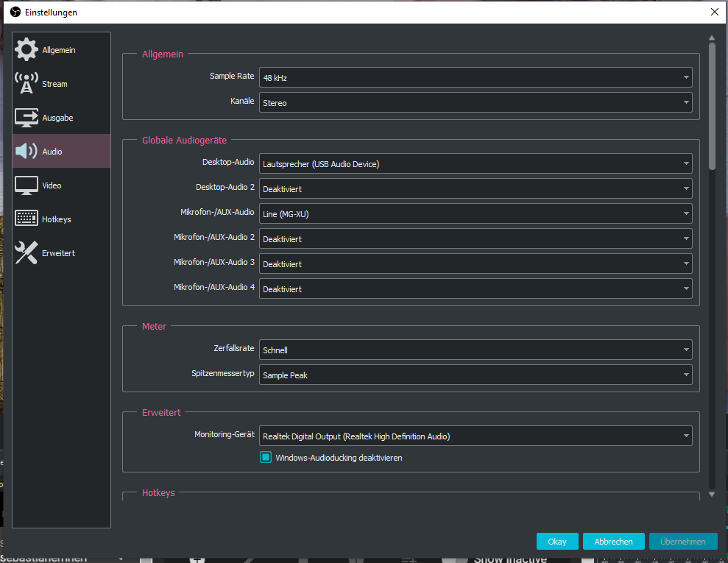Image resolution: width=728 pixels, height=563 pixels.
Task: Select the Hotkeys keyboard icon
Action: [x=26, y=219]
